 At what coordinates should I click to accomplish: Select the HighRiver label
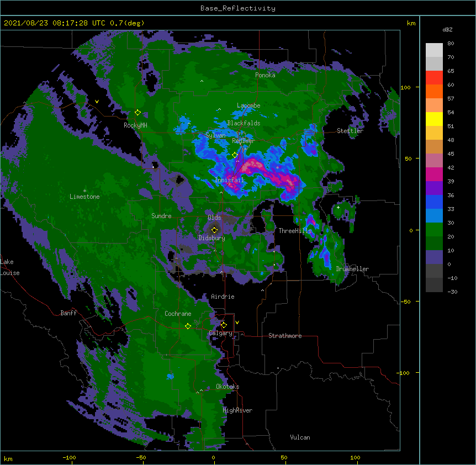(237, 410)
